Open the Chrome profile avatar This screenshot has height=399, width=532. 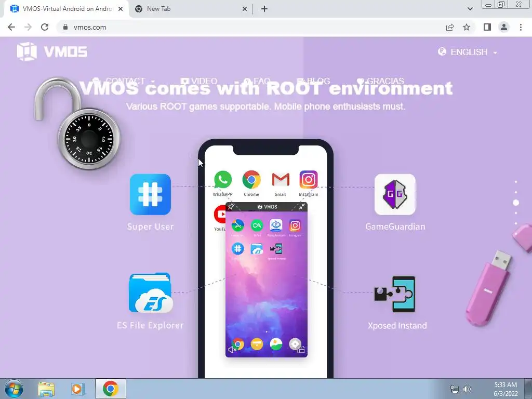pyautogui.click(x=504, y=27)
